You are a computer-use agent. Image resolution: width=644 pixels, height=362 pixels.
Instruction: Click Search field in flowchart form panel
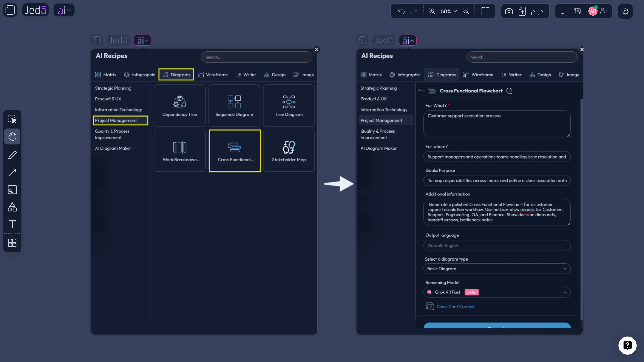click(x=522, y=57)
